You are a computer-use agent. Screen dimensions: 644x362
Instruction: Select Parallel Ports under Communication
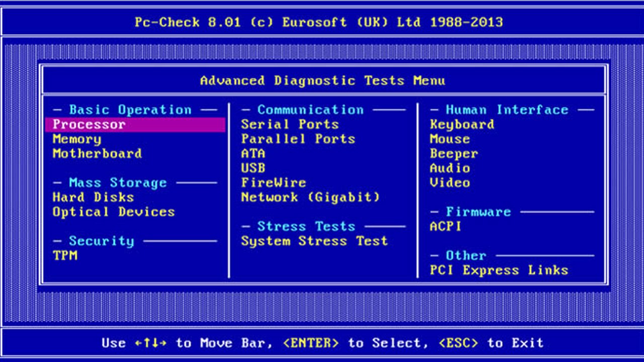(298, 139)
